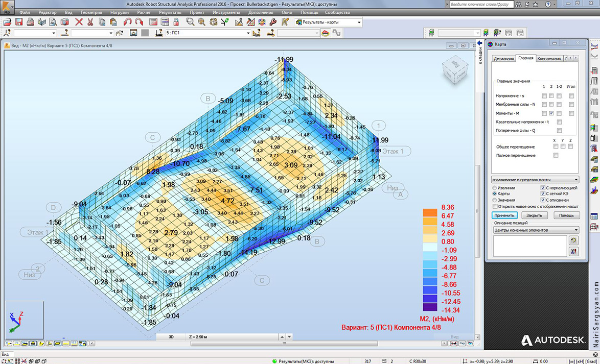
Task: Open the table icon in right sidebar
Action: (594, 216)
